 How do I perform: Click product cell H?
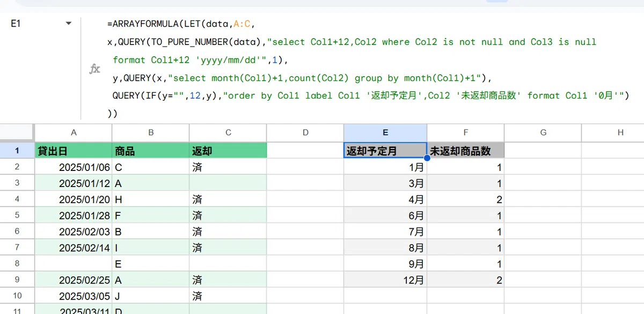(x=151, y=199)
